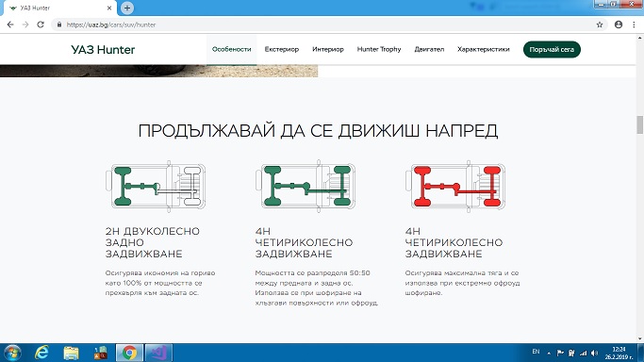Click the network signal tray icon
The width and height of the screenshot is (644, 362).
584,353
